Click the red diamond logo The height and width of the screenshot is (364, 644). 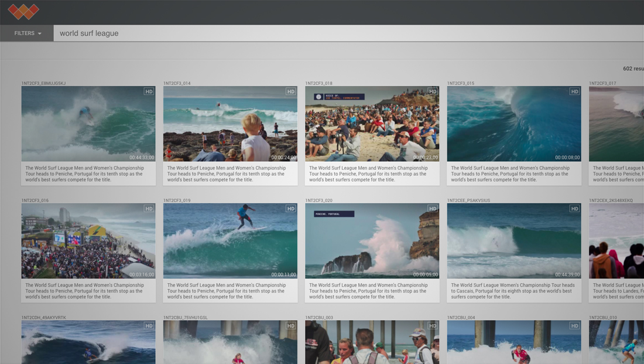coord(23,12)
